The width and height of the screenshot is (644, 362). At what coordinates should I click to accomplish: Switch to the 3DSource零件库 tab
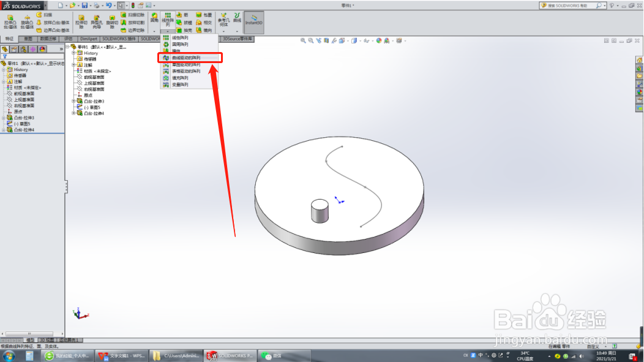click(238, 39)
